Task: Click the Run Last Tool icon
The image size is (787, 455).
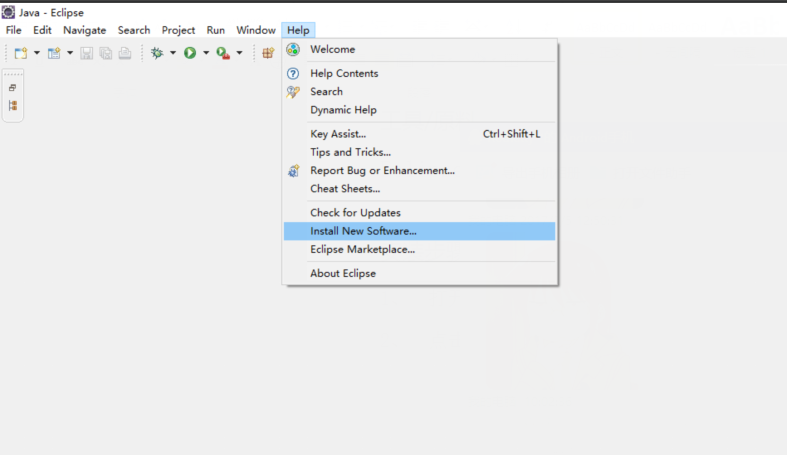Action: 223,53
